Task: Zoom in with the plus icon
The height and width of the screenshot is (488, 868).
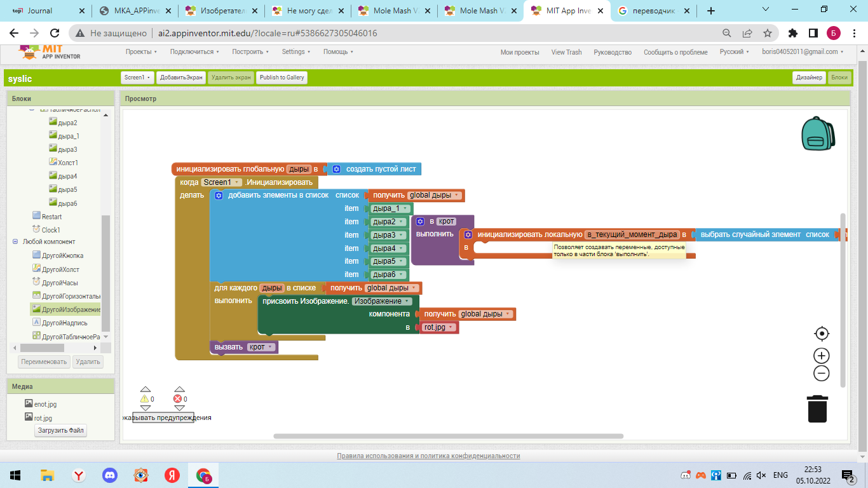Action: coord(822,356)
